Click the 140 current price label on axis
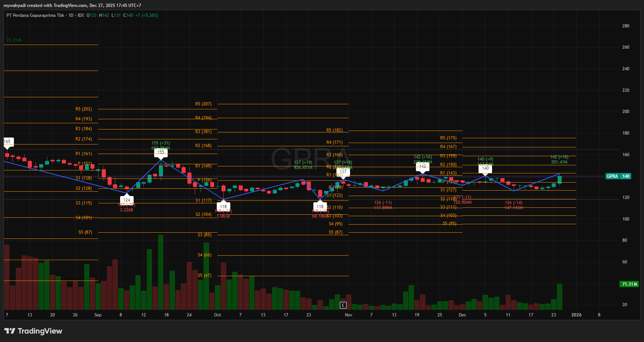 [626, 176]
